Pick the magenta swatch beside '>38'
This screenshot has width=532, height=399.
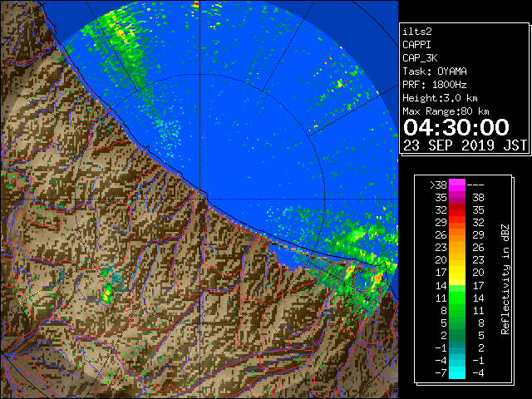pyautogui.click(x=457, y=185)
